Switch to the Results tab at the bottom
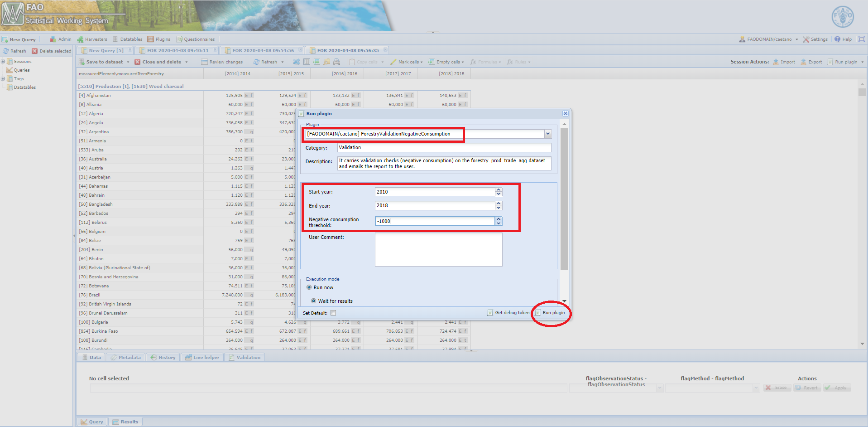This screenshot has height=427, width=868. click(x=125, y=422)
